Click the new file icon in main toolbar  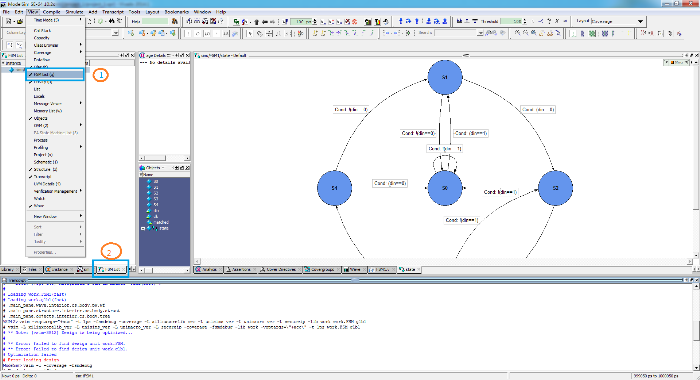[8, 21]
